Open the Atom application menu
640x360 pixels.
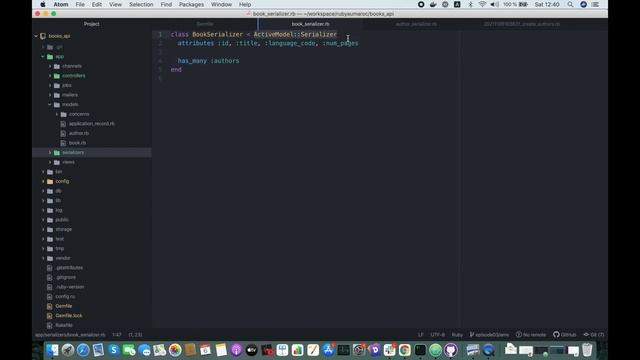coord(61,4)
